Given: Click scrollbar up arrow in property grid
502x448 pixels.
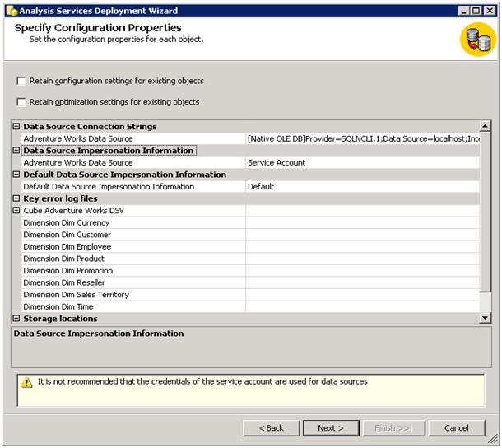Looking at the screenshot, I should (485, 126).
